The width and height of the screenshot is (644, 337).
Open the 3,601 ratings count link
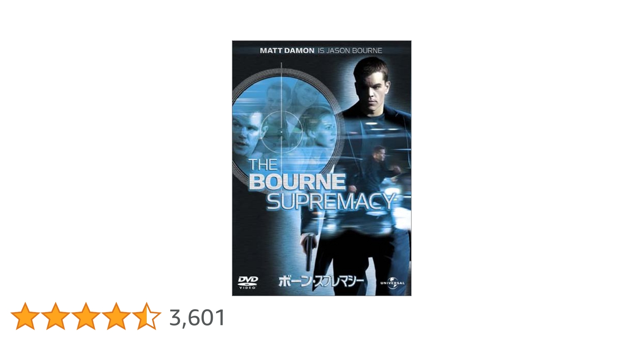click(197, 317)
